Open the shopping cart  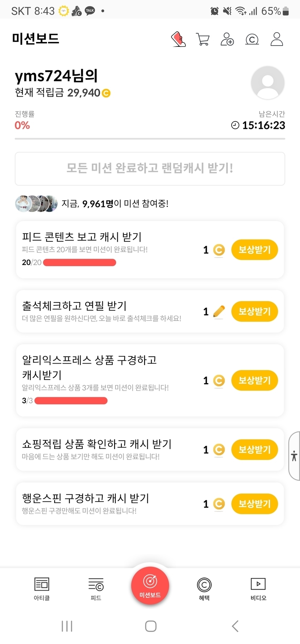click(x=203, y=39)
